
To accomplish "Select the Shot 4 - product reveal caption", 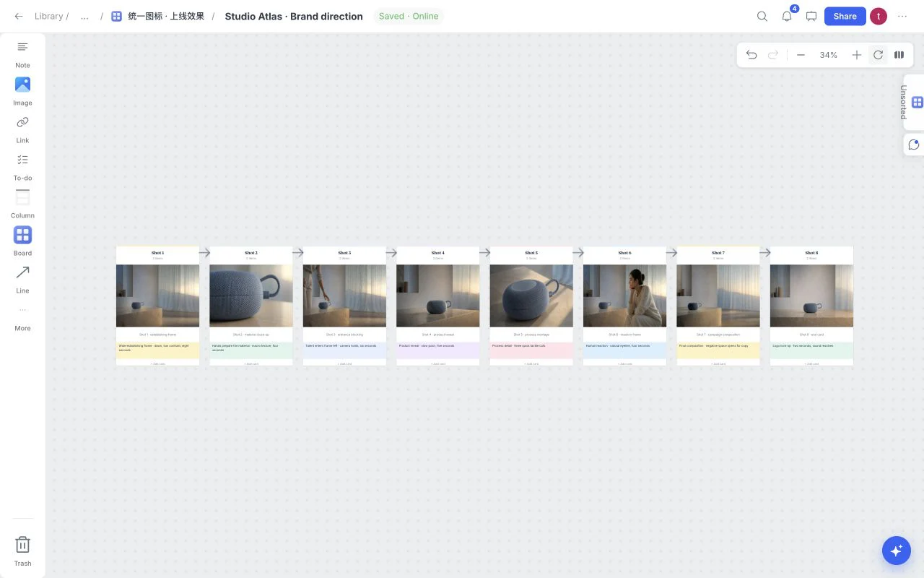I will pyautogui.click(x=438, y=335).
